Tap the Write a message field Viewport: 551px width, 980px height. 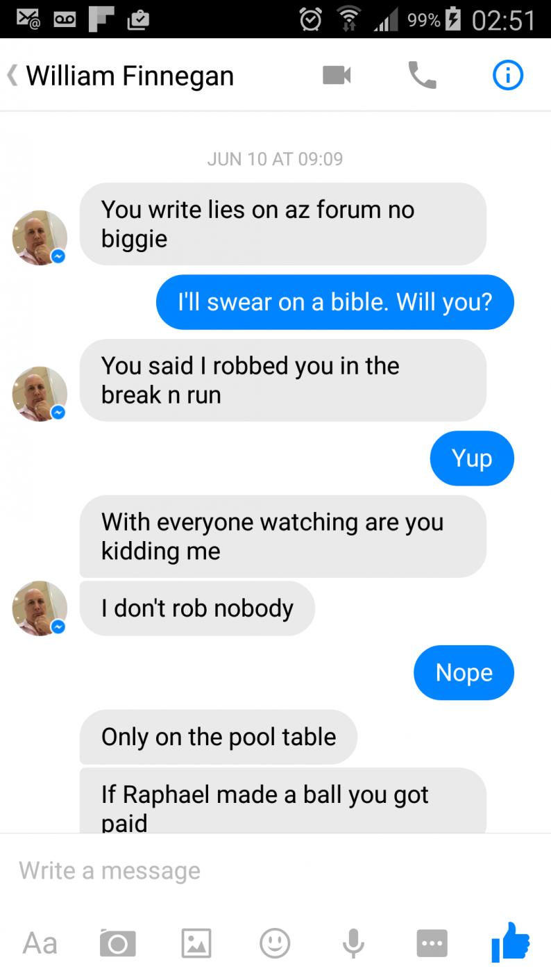(275, 870)
